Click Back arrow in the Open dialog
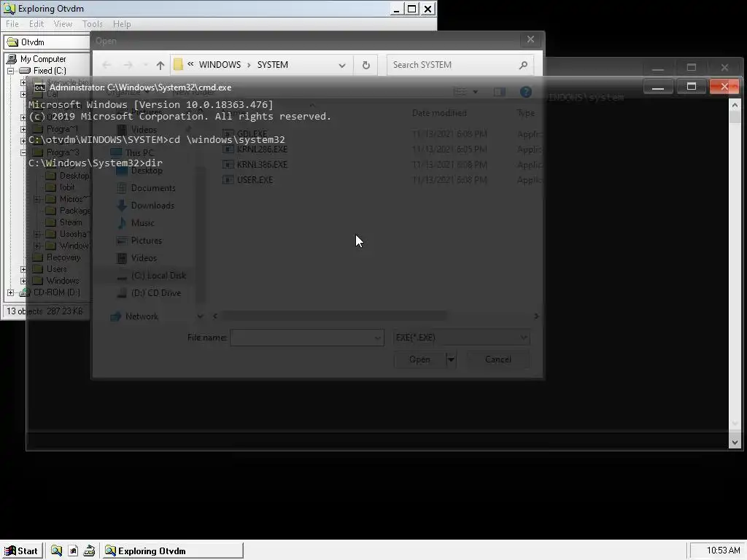This screenshot has height=560, width=747. [107, 65]
